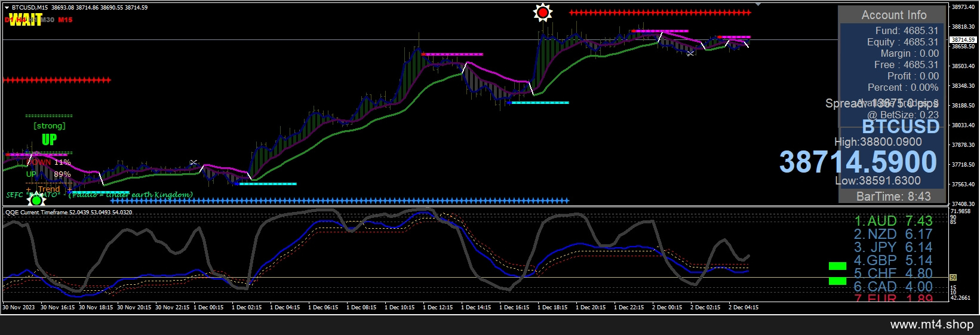The image size is (980, 335).
Task: Click the 1 Dec 12:15 time axis label
Action: point(438,308)
